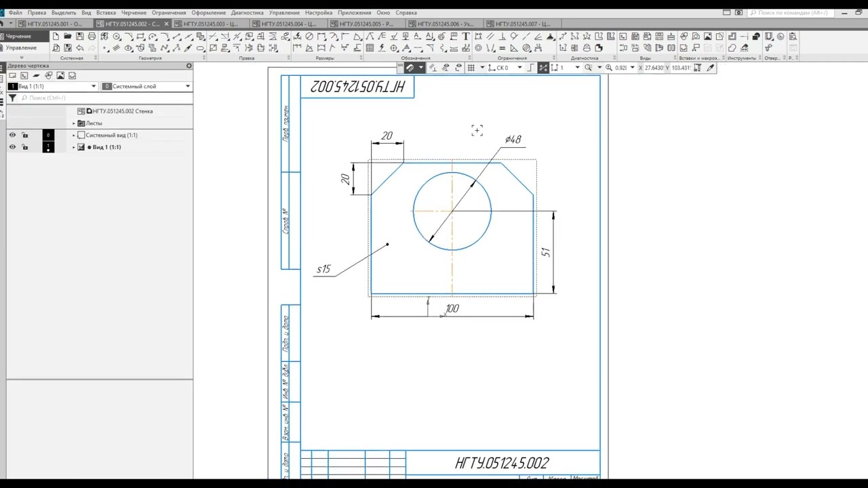Open the cursor step dropdown showing 1
The image size is (868, 488).
pos(577,68)
